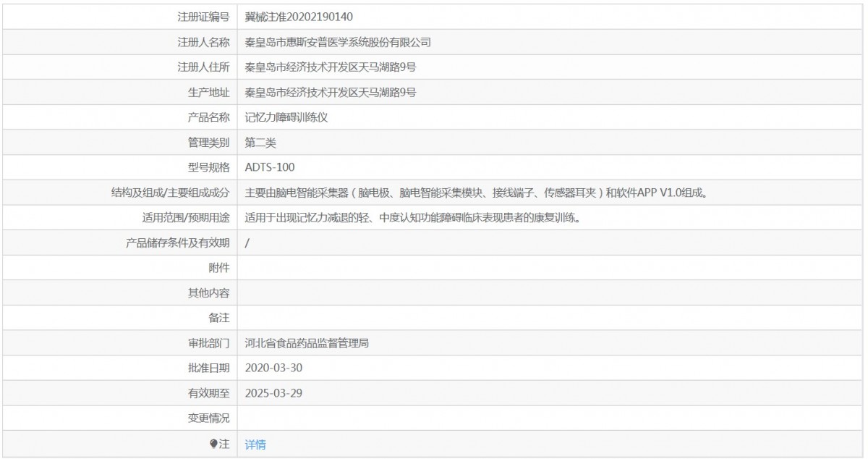Open the 详情 link in the 注 row
This screenshot has height=459, width=868.
[x=255, y=445]
